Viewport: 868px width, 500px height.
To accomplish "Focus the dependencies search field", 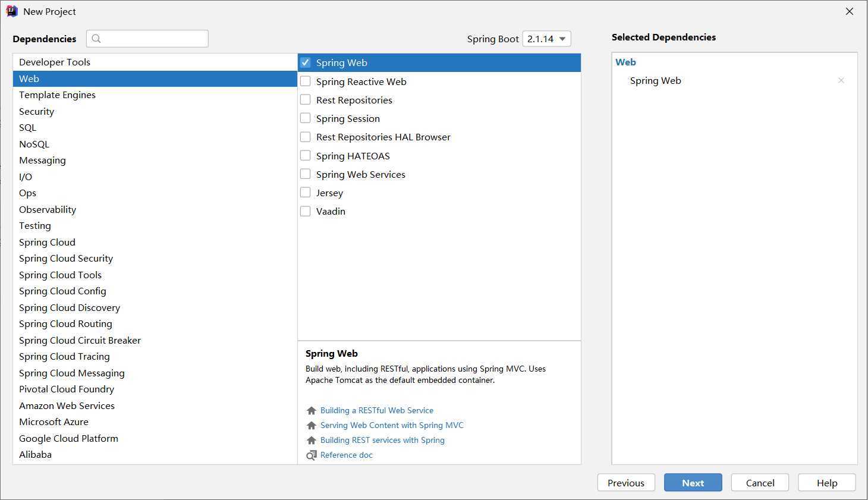I will coord(147,39).
